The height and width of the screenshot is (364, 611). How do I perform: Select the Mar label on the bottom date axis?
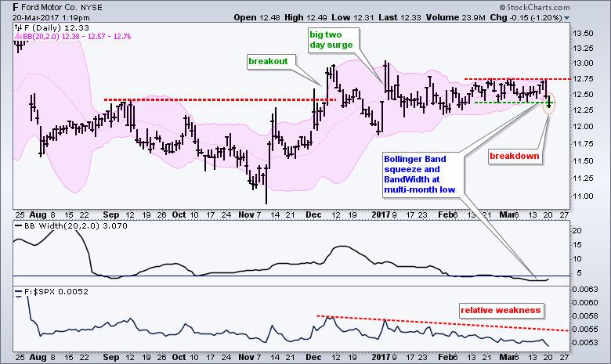[x=507, y=358]
